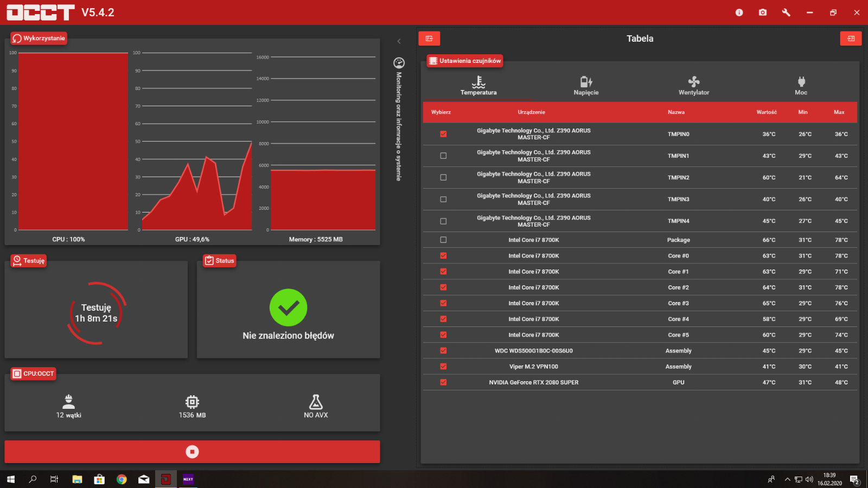
Task: Check TMPIN2 sensor checkbox
Action: pyautogui.click(x=443, y=177)
